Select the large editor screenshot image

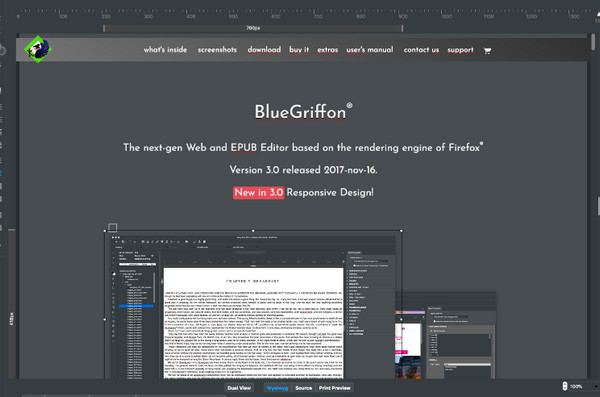click(253, 305)
